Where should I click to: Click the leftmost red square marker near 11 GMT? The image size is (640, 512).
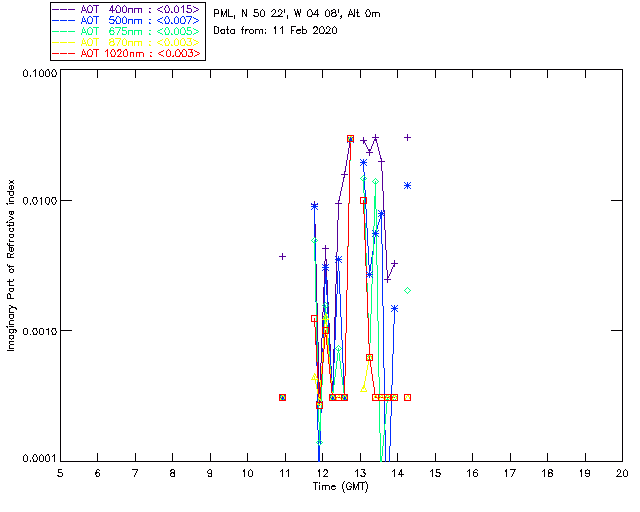(x=282, y=397)
